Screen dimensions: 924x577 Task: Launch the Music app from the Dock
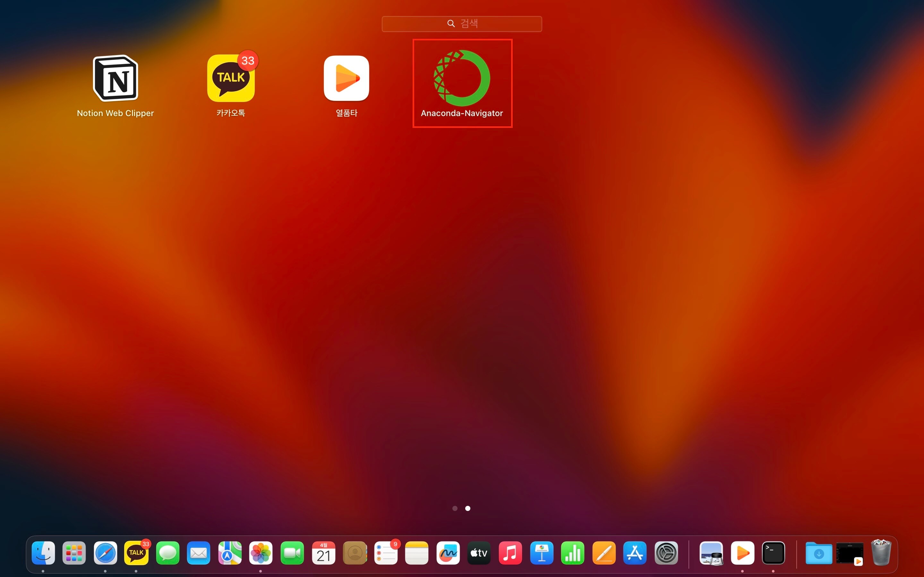(x=510, y=553)
